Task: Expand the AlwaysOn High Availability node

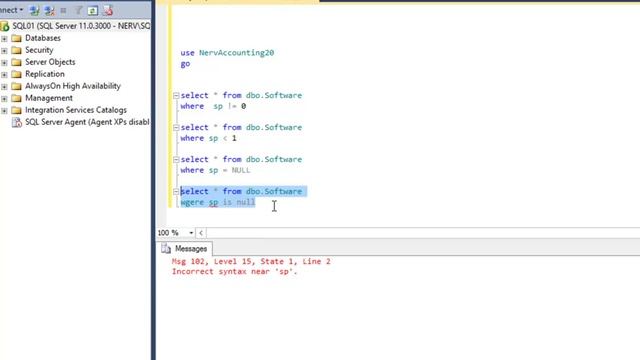Action: (x=4, y=87)
